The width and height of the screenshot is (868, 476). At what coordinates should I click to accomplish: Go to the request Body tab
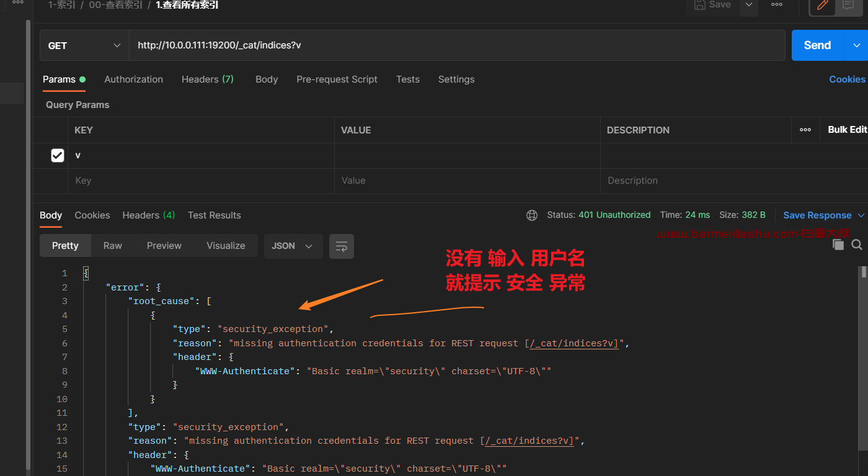(x=267, y=79)
